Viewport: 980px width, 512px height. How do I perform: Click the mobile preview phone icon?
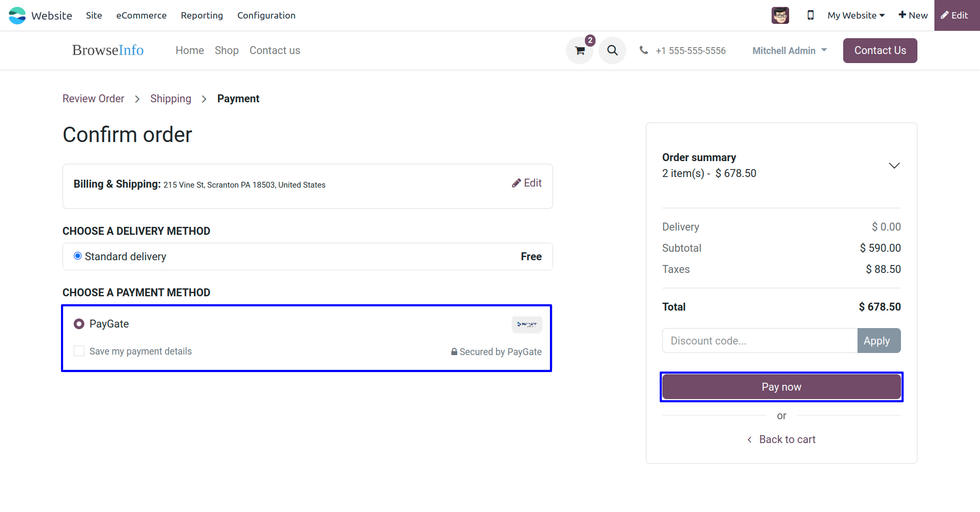coord(810,15)
